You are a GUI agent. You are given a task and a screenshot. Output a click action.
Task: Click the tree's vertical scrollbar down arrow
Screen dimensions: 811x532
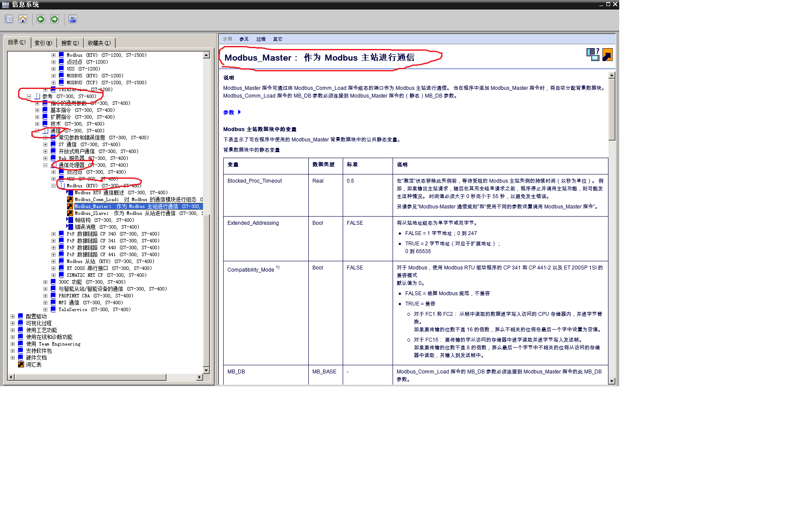[x=206, y=370]
